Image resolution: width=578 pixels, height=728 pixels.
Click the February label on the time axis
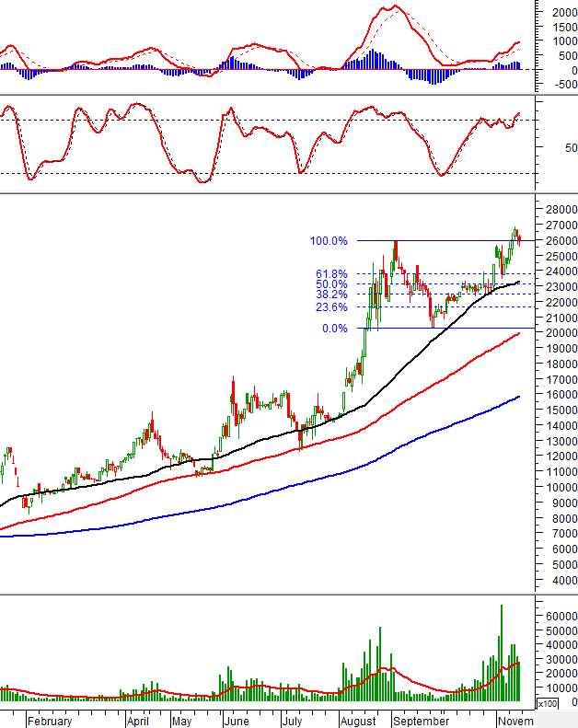click(x=50, y=722)
